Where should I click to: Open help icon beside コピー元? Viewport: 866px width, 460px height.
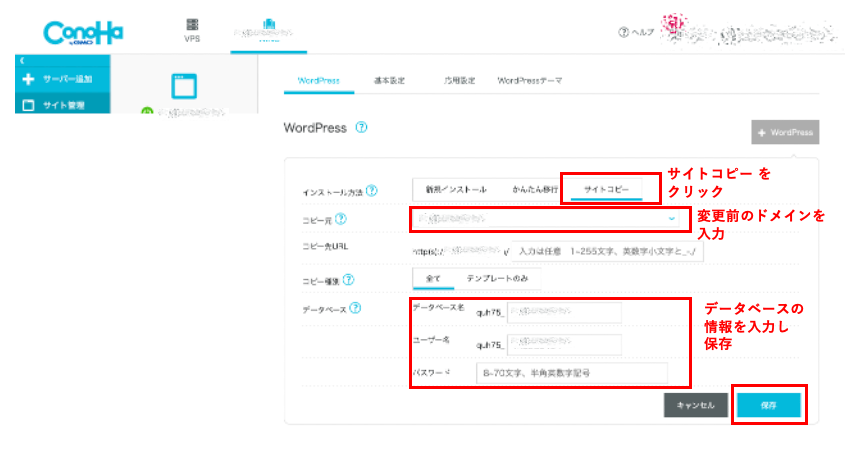pos(341,219)
